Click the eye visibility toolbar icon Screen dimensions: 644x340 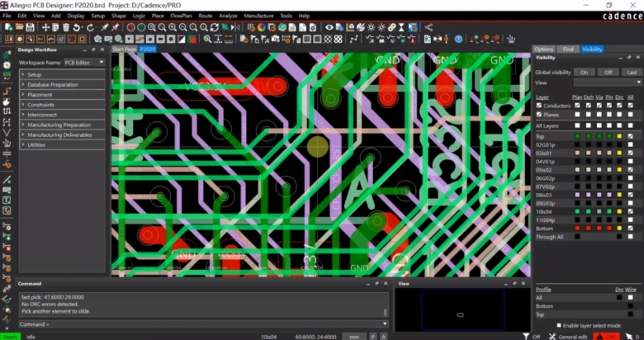click(x=329, y=27)
